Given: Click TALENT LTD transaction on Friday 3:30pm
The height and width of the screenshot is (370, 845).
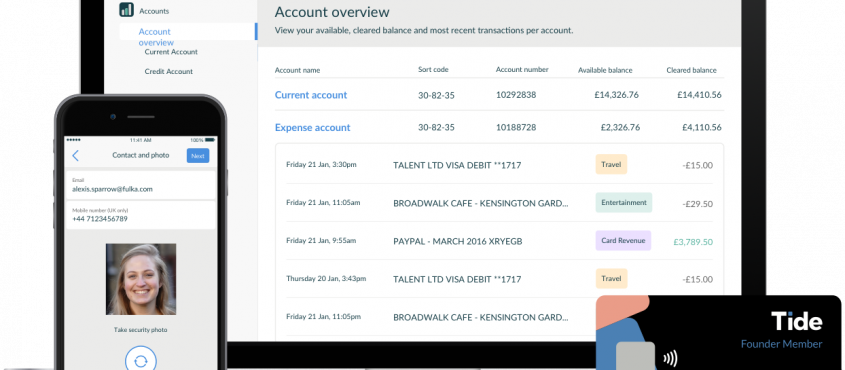Looking at the screenshot, I should coord(457,165).
